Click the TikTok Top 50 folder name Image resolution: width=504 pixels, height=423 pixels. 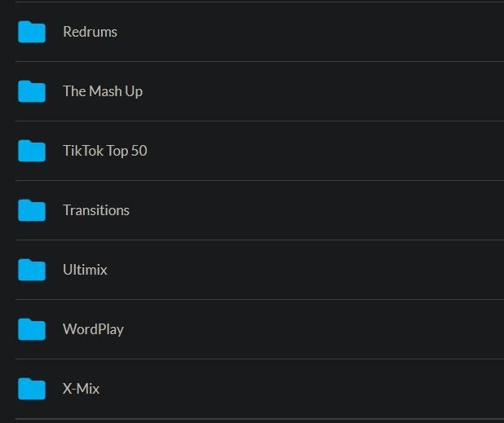tap(105, 151)
